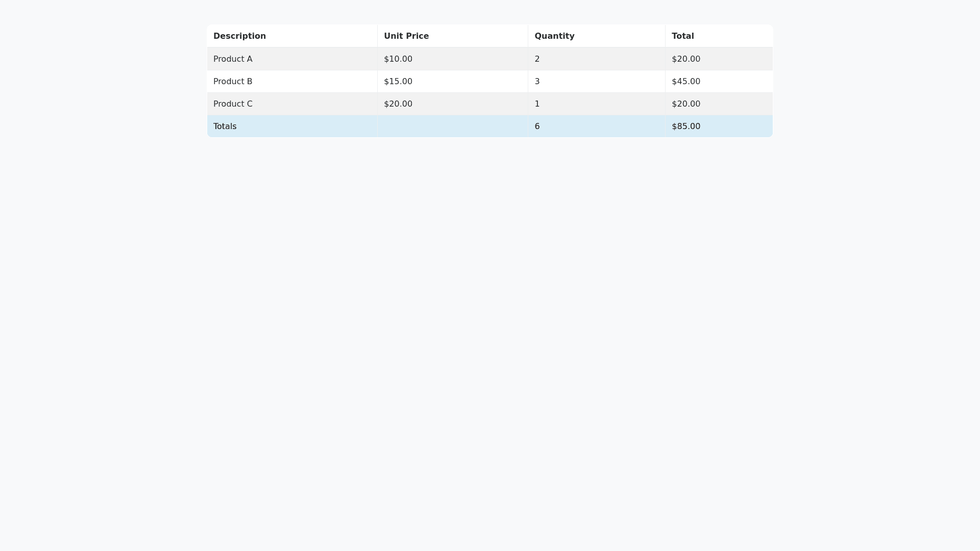Image resolution: width=980 pixels, height=551 pixels.
Task: Click the Totals label cell
Action: (x=225, y=127)
